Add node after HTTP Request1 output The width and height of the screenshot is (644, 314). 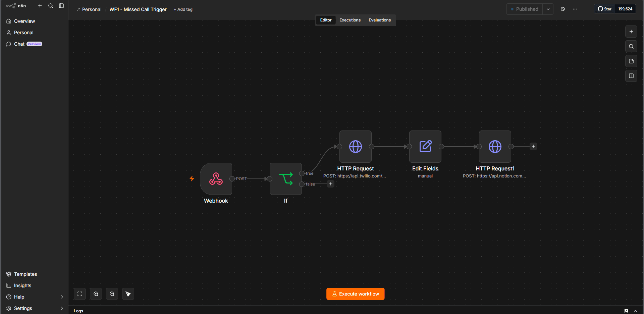[533, 146]
